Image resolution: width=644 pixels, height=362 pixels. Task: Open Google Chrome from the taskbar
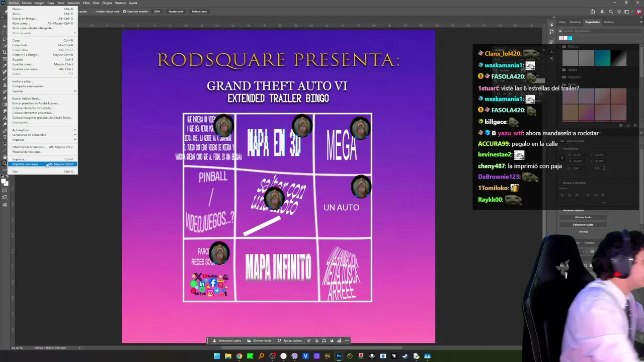click(239, 356)
